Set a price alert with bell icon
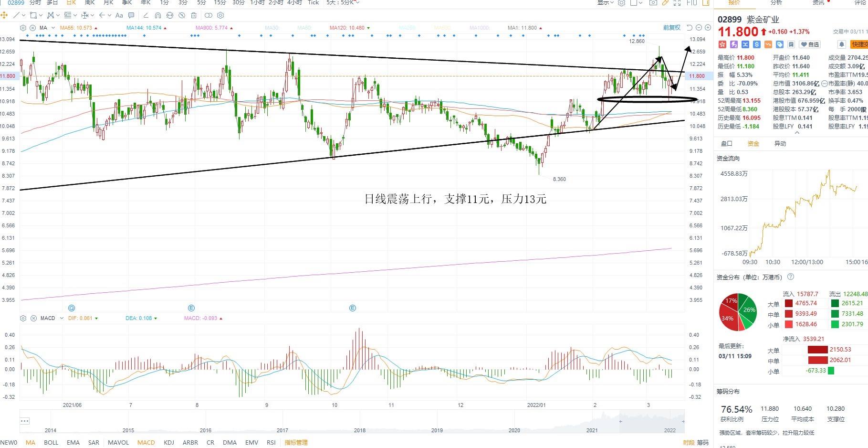Image resolution: width=868 pixels, height=448 pixels. click(842, 44)
